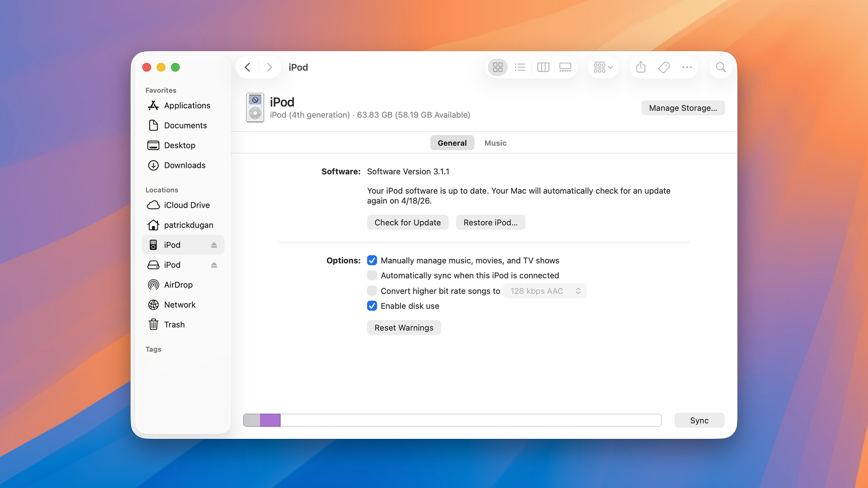Open Downloads in the sidebar
The image size is (868, 488).
[x=183, y=165]
